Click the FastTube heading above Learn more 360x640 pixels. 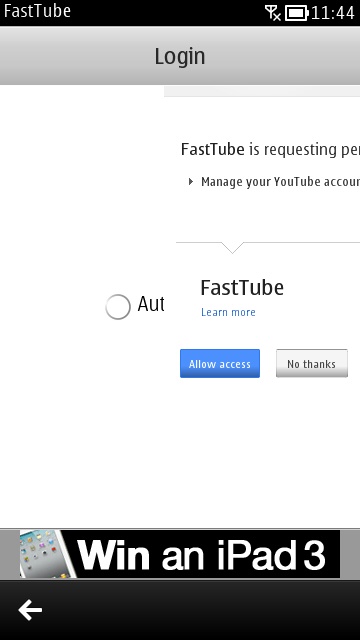[x=242, y=288]
